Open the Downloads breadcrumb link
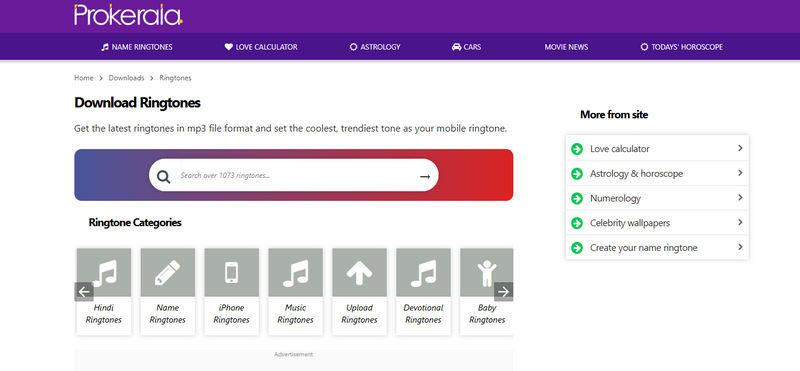This screenshot has width=800, height=371. click(127, 78)
